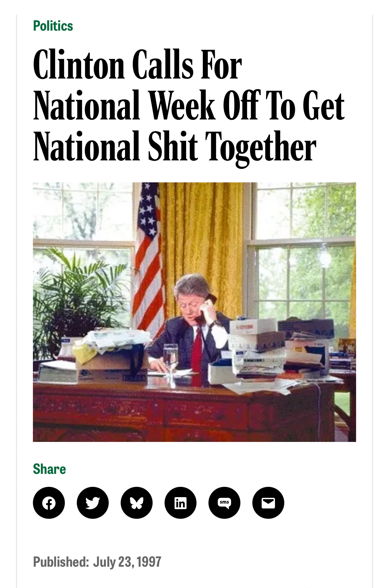Screen dimensions: 389x588
Task: Share article on Facebook
Action: point(49,502)
